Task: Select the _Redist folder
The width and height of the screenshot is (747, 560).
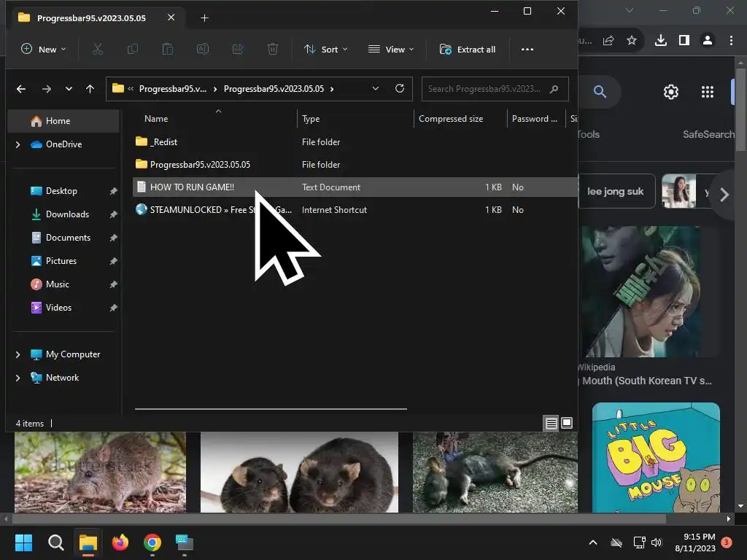Action: click(x=355, y=142)
